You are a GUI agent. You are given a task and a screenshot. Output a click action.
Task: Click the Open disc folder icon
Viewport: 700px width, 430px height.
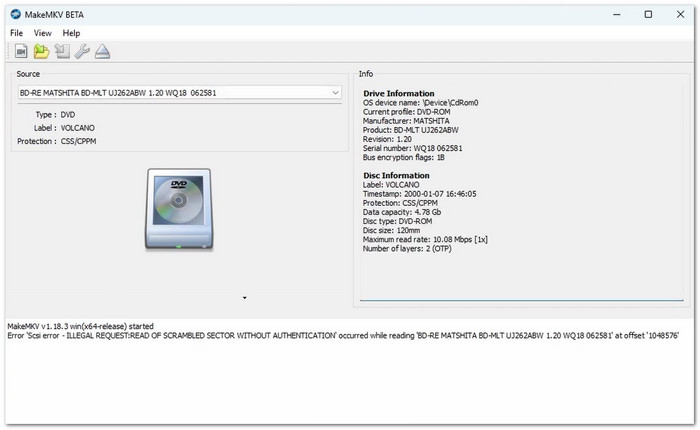pos(42,51)
